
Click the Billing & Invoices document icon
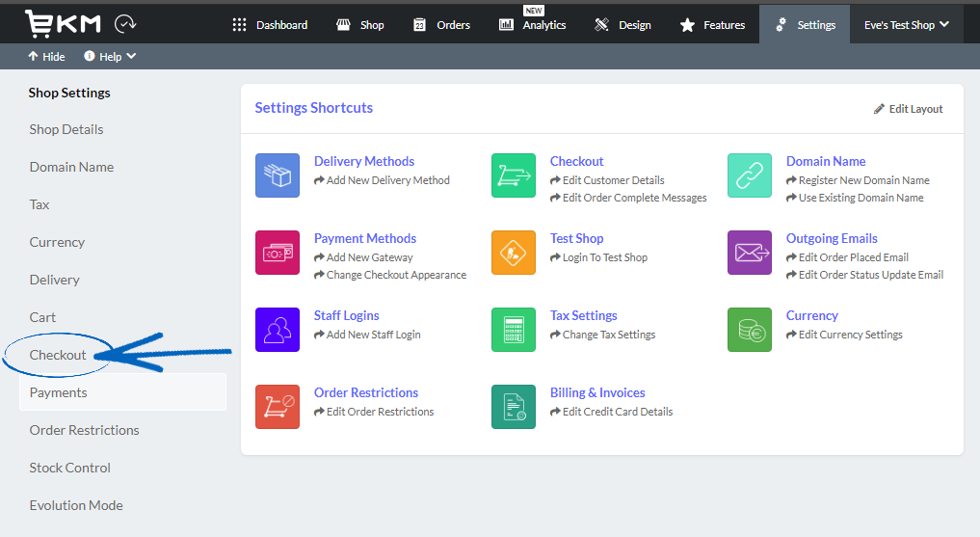point(514,407)
